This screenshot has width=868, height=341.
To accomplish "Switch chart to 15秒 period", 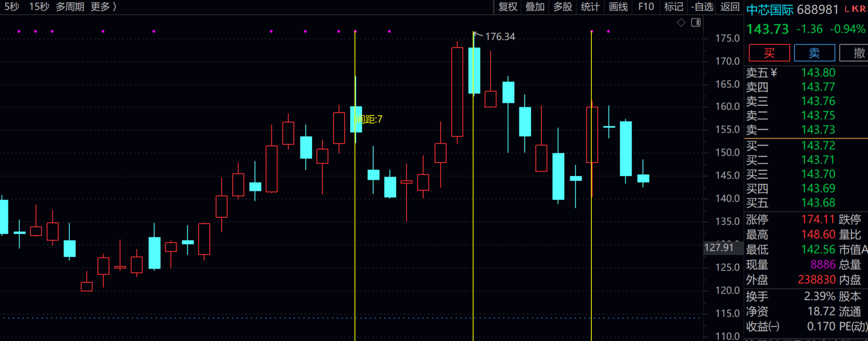I will 39,7.
